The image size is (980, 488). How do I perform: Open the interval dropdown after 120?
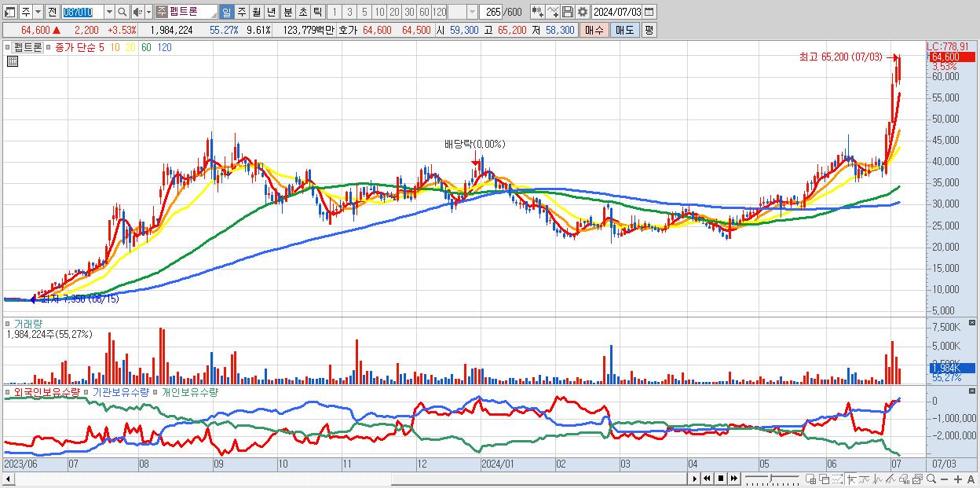click(x=471, y=12)
